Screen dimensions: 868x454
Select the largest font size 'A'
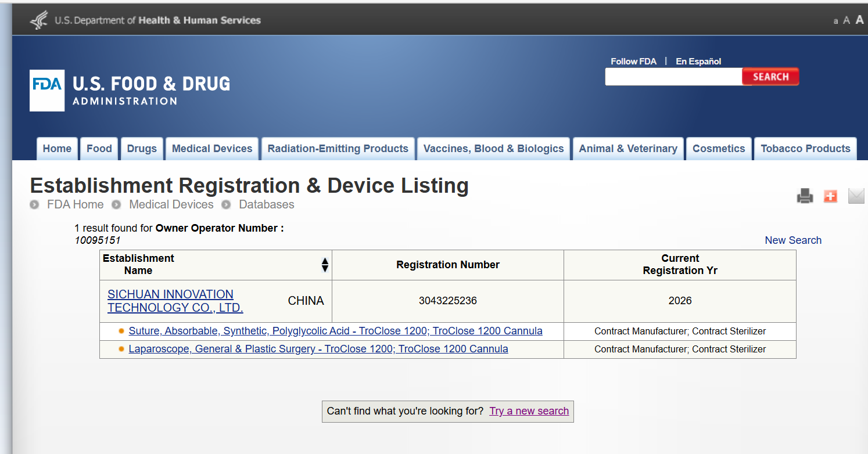(x=860, y=20)
